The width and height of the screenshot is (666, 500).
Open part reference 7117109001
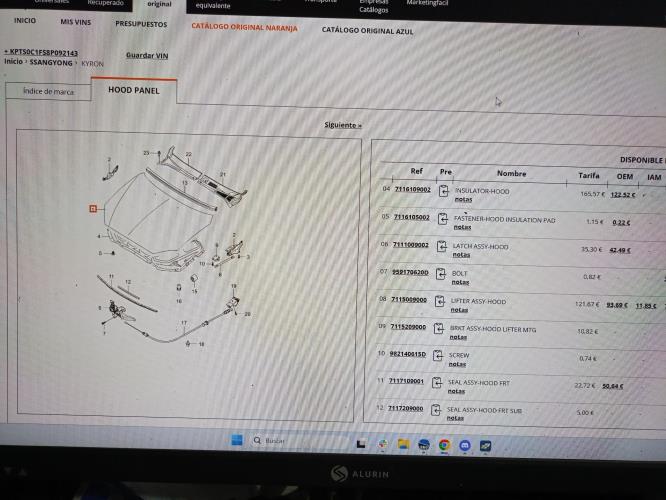(x=406, y=381)
